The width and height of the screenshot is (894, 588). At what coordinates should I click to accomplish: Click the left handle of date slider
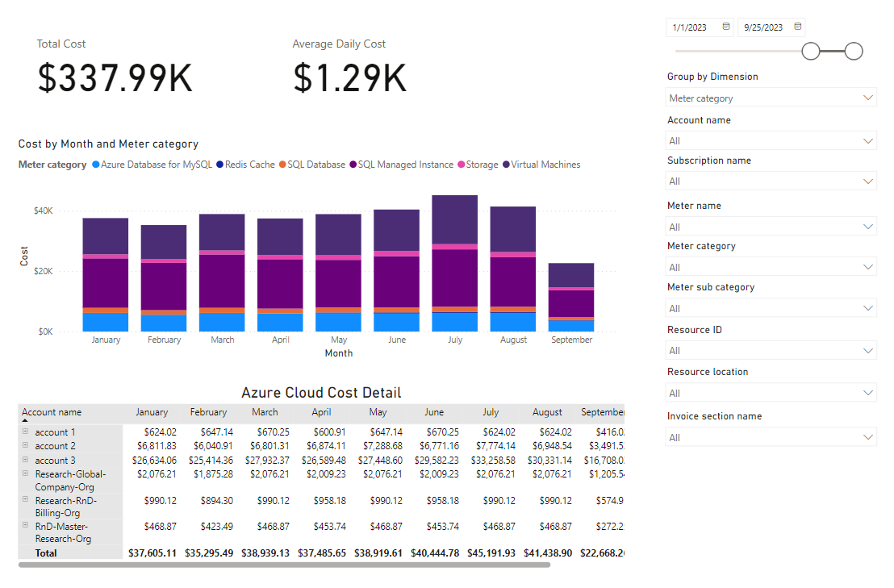coord(811,52)
